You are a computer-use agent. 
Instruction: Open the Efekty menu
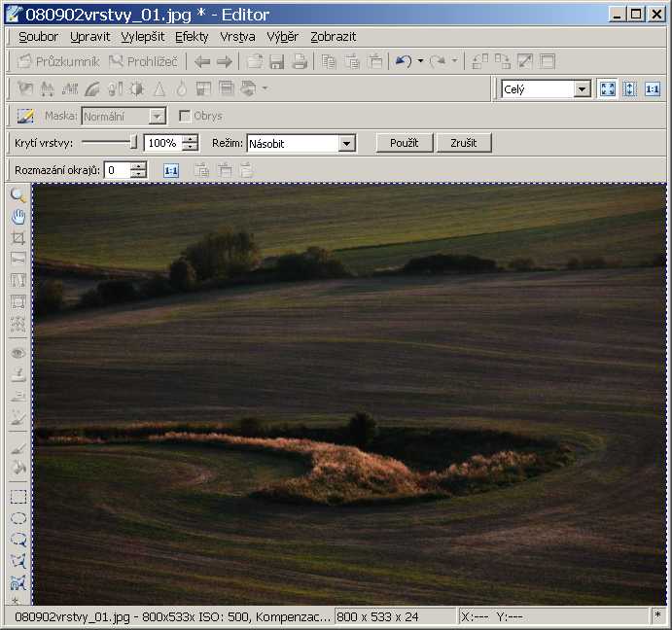[192, 37]
